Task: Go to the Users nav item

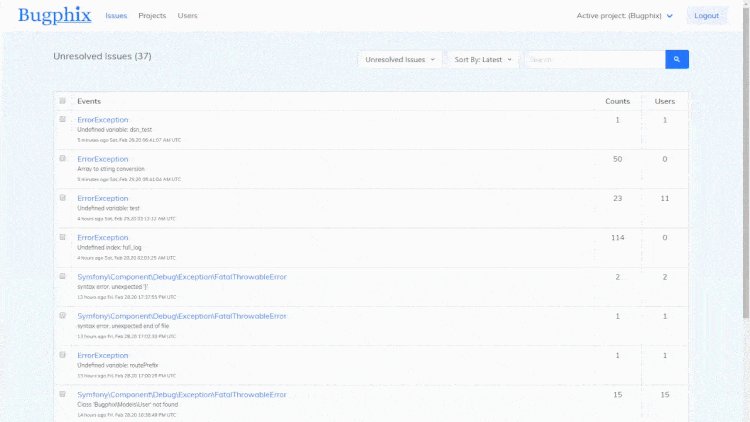Action: [188, 16]
